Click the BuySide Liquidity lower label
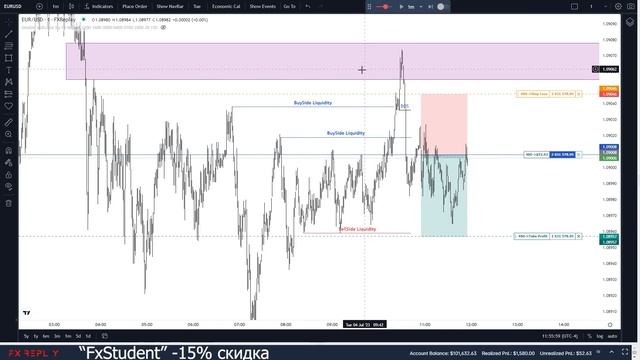 pos(346,133)
